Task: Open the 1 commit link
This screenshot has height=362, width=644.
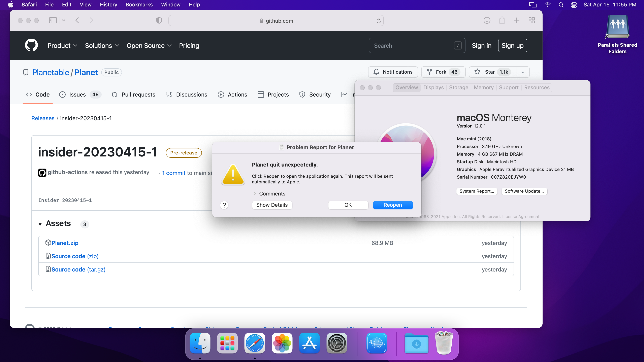Action: tap(174, 173)
